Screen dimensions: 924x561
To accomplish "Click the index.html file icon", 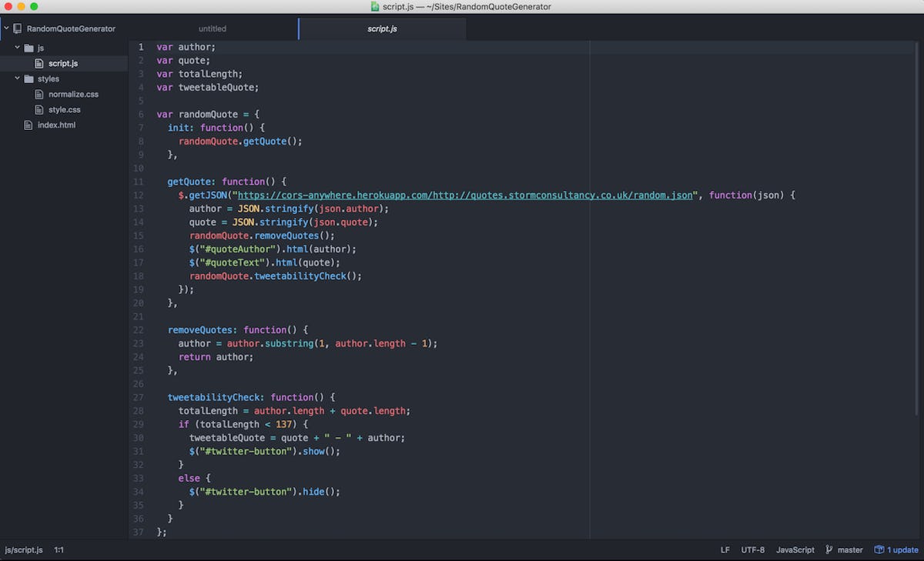I will 28,125.
